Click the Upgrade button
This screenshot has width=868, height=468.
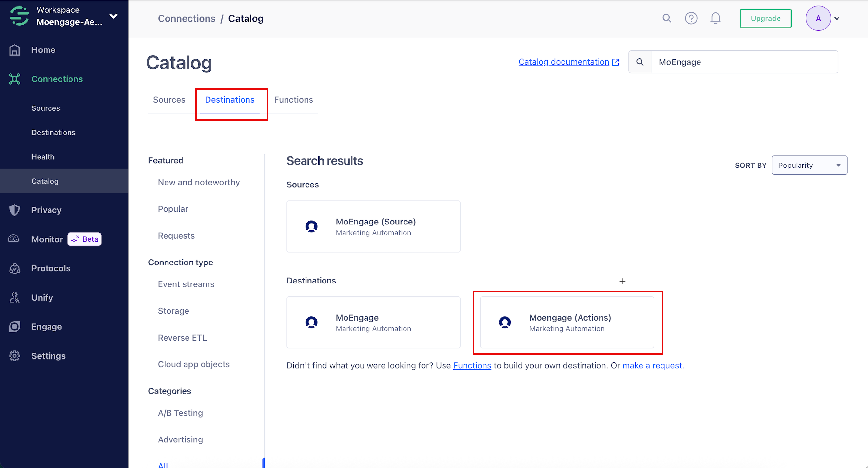766,18
